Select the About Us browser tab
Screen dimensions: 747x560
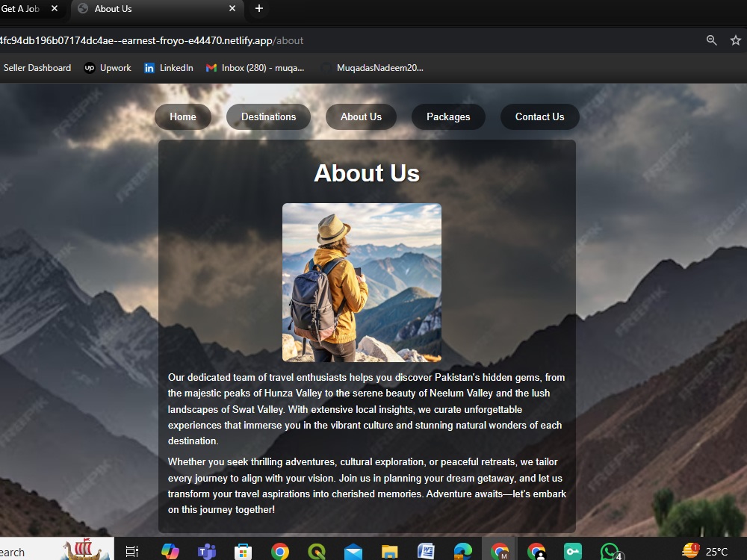[157, 8]
